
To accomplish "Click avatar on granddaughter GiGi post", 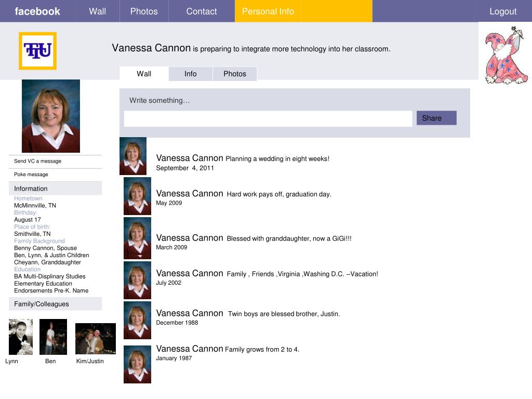I will tap(137, 238).
